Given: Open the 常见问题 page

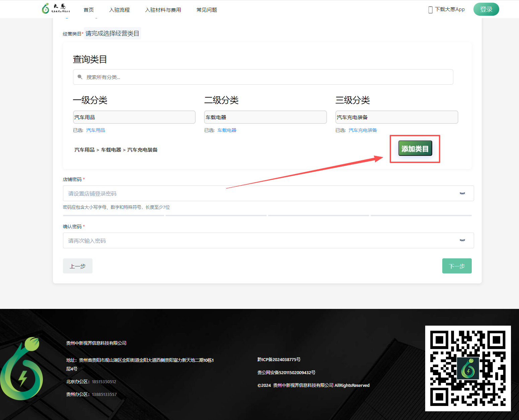Looking at the screenshot, I should coord(207,10).
